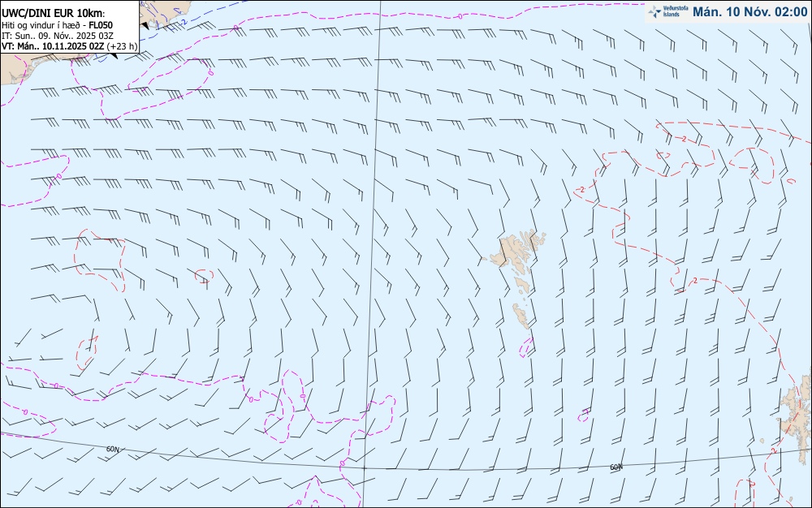Image resolution: width=812 pixels, height=508 pixels.
Task: Click the 'IT: Sun.. 09. Nóv.. 2025 03Z' line
Action: click(x=57, y=36)
